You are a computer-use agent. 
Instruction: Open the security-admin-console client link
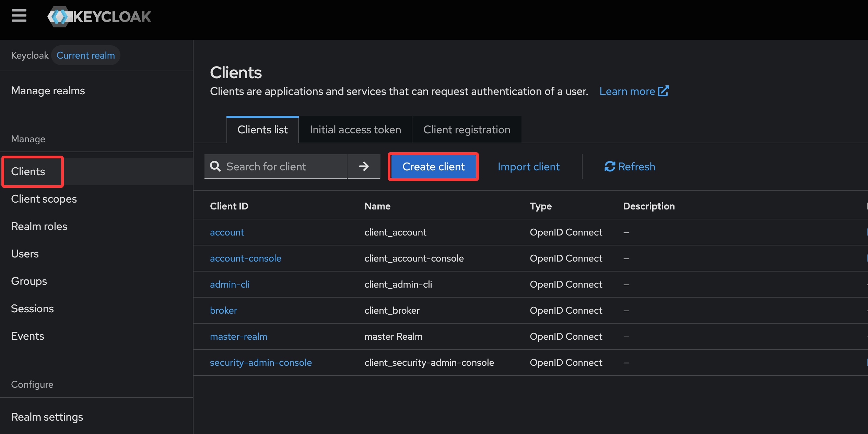click(261, 362)
